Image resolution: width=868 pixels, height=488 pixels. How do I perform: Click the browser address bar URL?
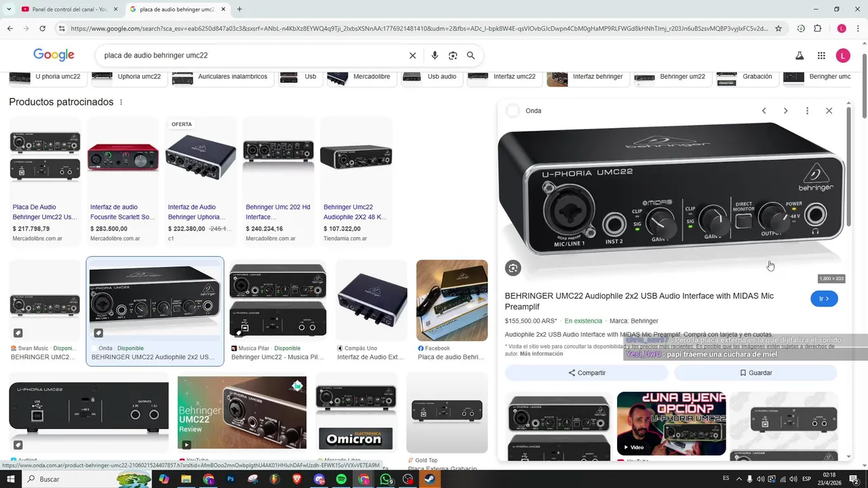pyautogui.click(x=419, y=28)
